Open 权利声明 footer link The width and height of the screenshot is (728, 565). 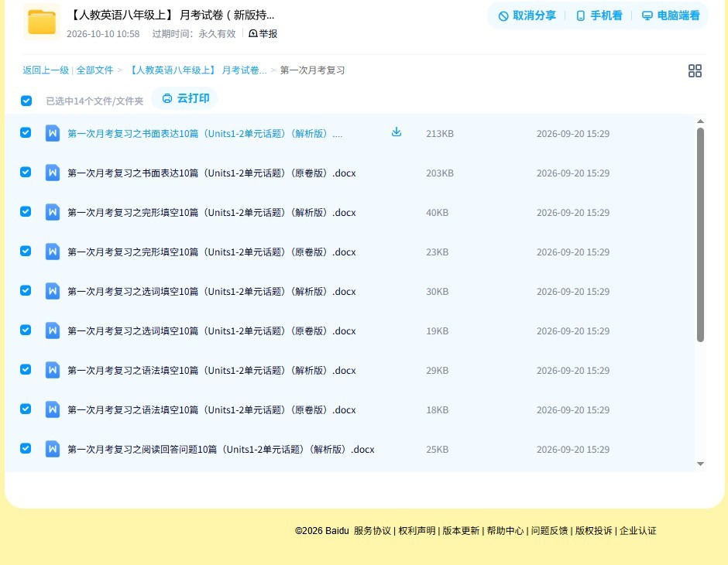click(x=417, y=531)
